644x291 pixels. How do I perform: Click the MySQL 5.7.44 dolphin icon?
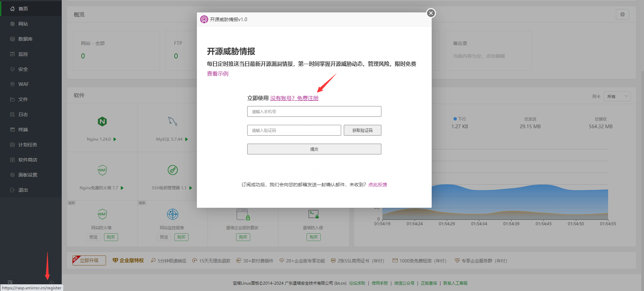pos(173,122)
